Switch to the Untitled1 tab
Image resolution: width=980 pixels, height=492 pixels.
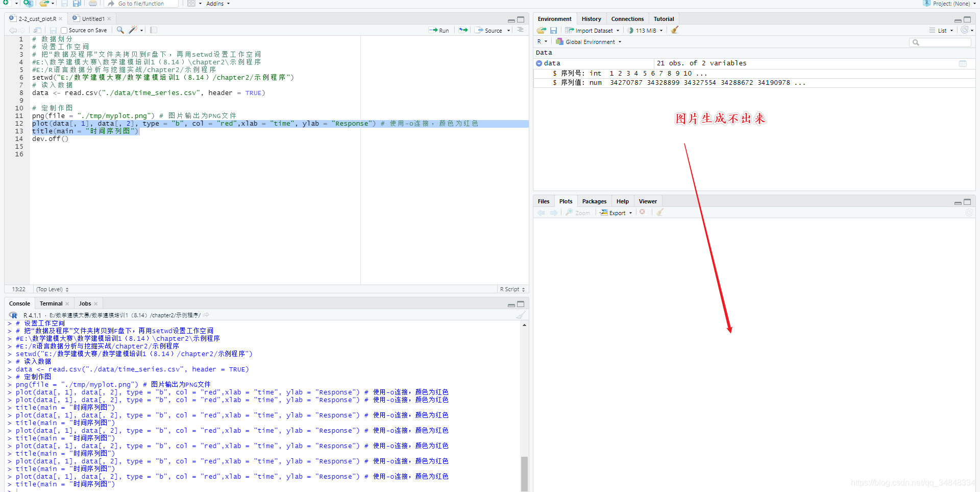click(x=93, y=19)
